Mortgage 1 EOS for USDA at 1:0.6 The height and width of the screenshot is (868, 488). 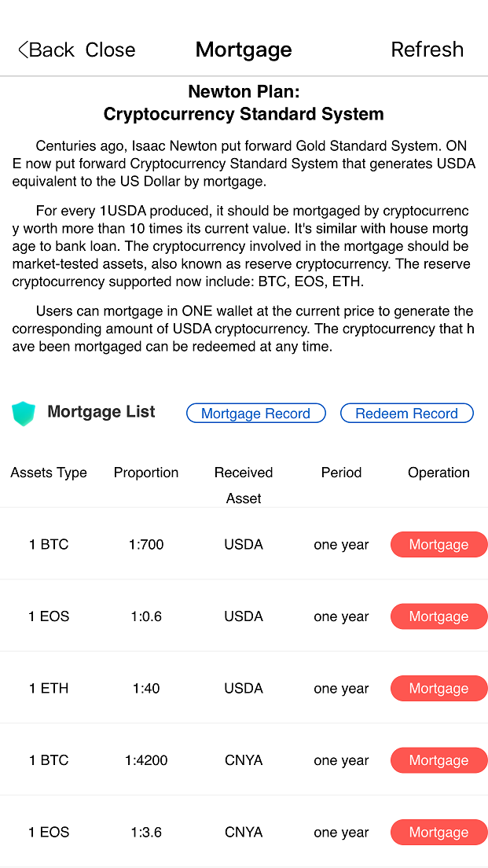pyautogui.click(x=438, y=617)
